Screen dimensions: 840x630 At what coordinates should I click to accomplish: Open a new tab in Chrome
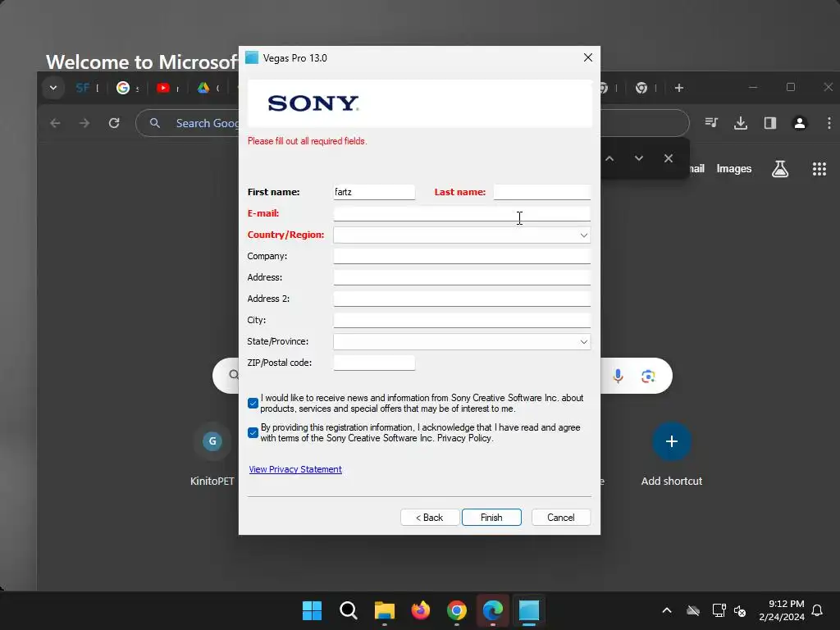pos(678,88)
